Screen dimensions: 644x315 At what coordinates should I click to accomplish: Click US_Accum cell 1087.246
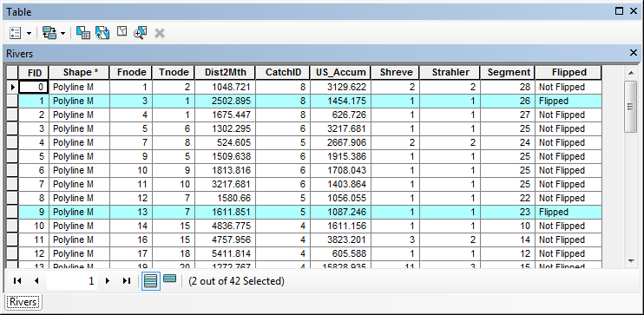click(340, 212)
